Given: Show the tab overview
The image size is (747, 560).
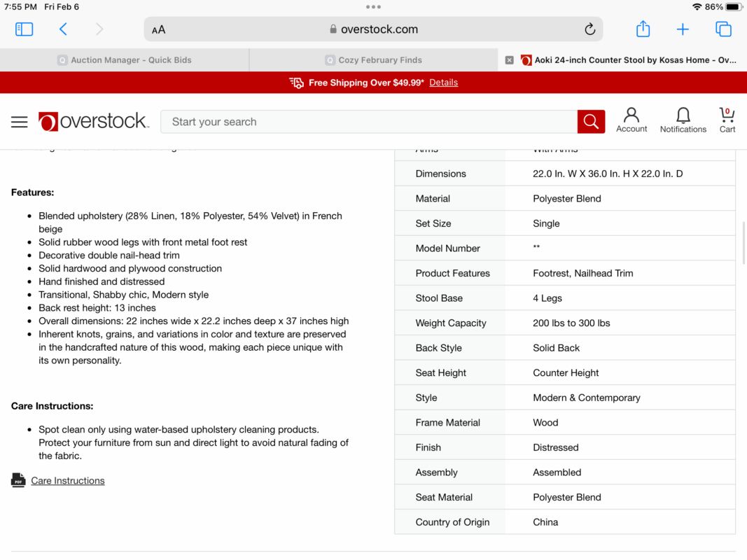Looking at the screenshot, I should [x=723, y=29].
